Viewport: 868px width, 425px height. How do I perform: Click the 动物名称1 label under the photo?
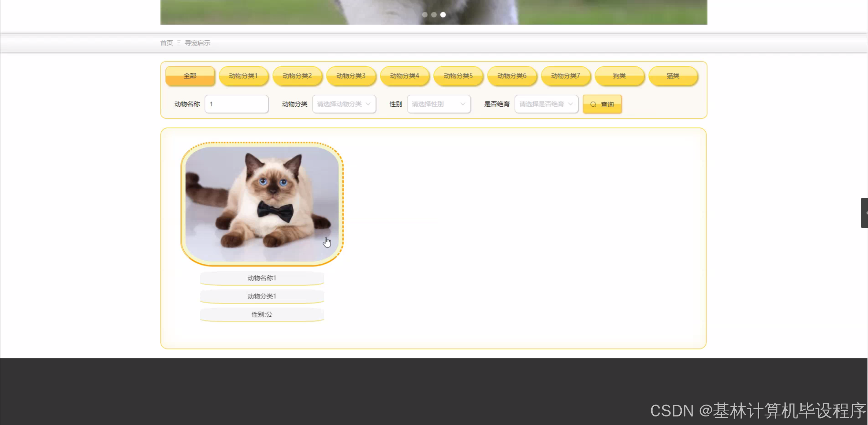click(262, 278)
